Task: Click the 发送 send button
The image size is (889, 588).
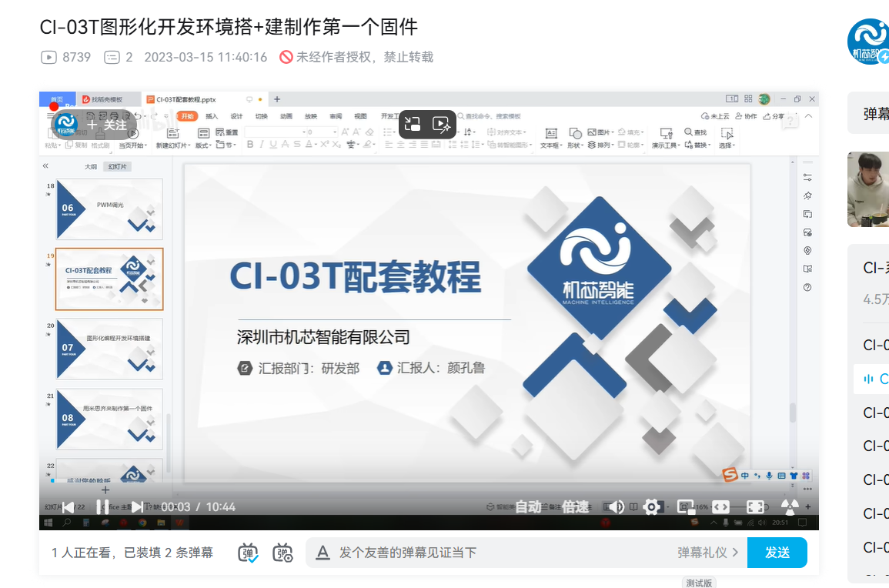Action: (x=777, y=553)
